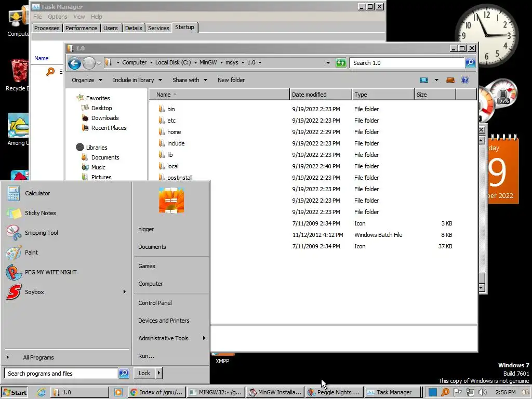Switch to Performance tab in Task Manager
This screenshot has height=399, width=532.
[81, 28]
